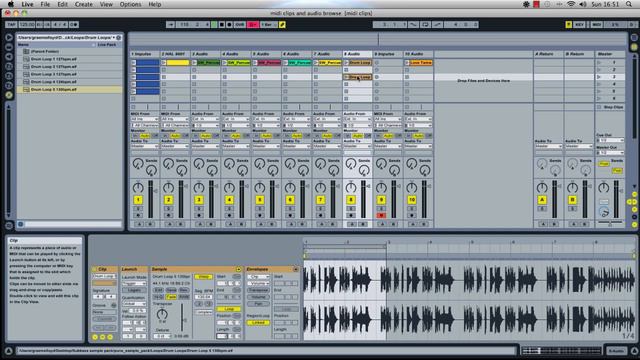
Task: Launch the orange Love Tame clip
Action: coord(407,62)
